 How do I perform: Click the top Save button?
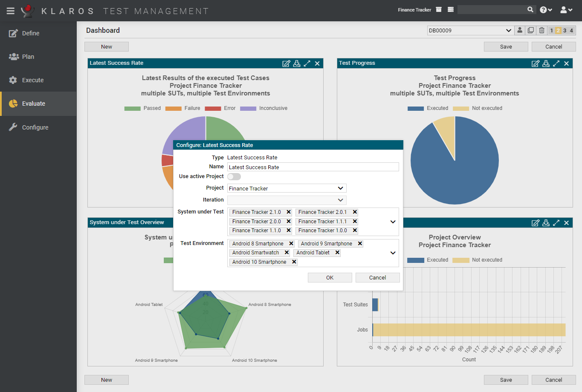click(506, 47)
